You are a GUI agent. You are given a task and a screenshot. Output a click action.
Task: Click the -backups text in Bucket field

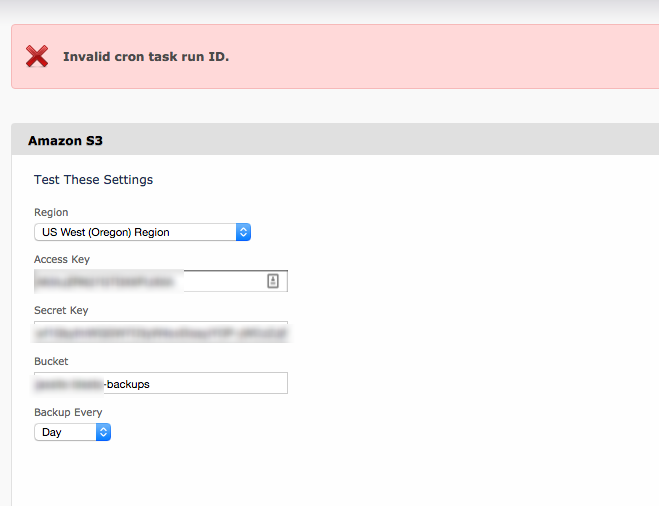tap(127, 384)
